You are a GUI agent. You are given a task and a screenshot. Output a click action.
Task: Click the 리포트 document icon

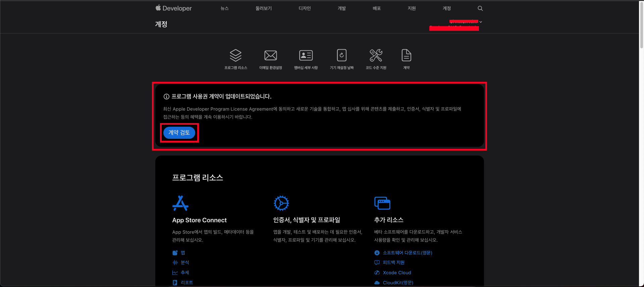(175, 283)
